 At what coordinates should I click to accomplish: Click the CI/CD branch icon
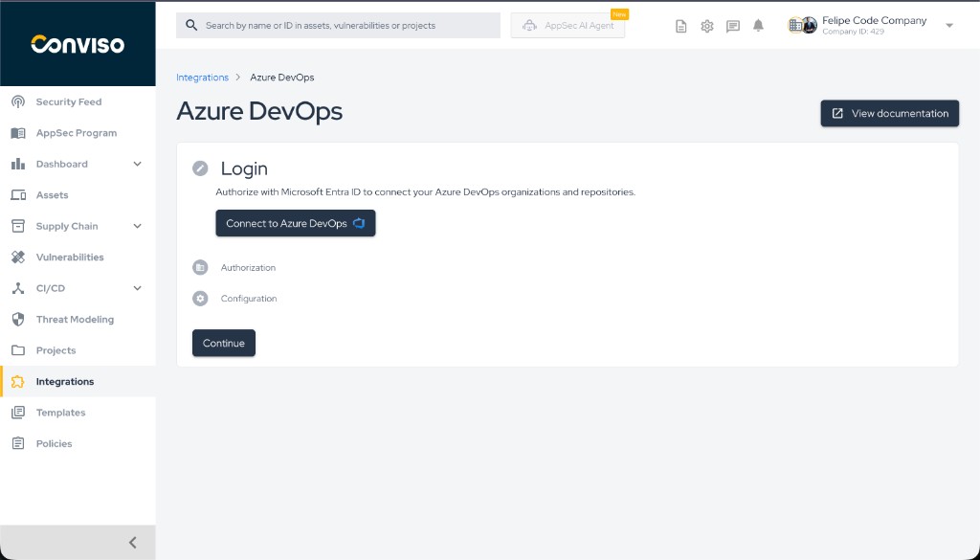[x=17, y=288]
